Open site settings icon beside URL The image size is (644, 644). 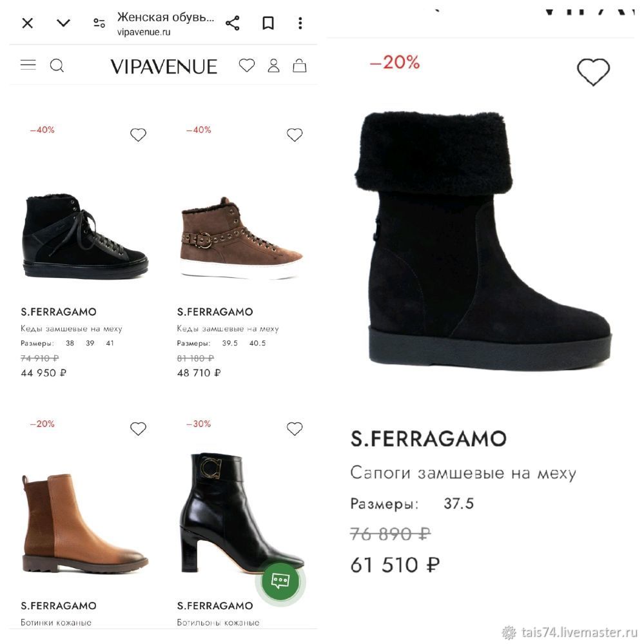tap(99, 23)
